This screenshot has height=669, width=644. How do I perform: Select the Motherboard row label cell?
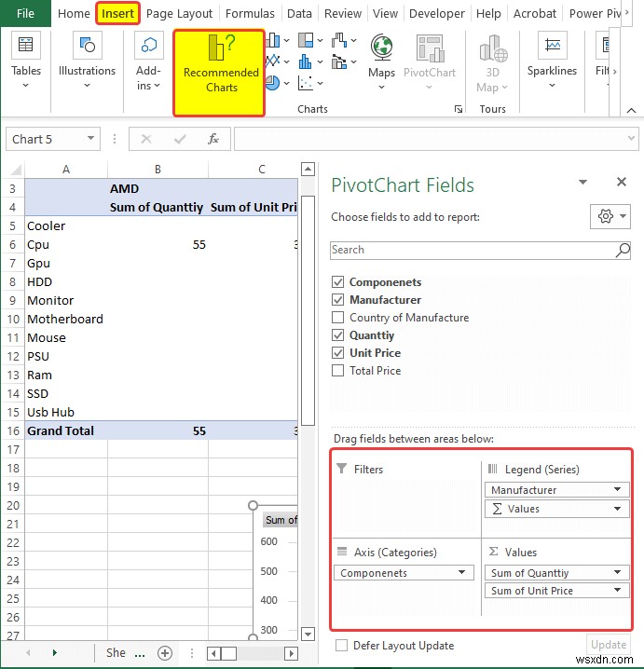pos(66,319)
